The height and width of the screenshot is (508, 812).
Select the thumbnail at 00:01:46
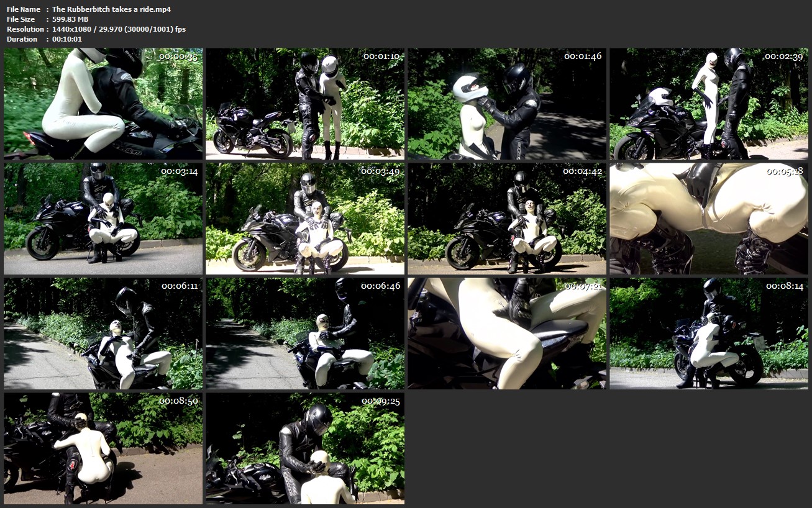tap(507, 104)
